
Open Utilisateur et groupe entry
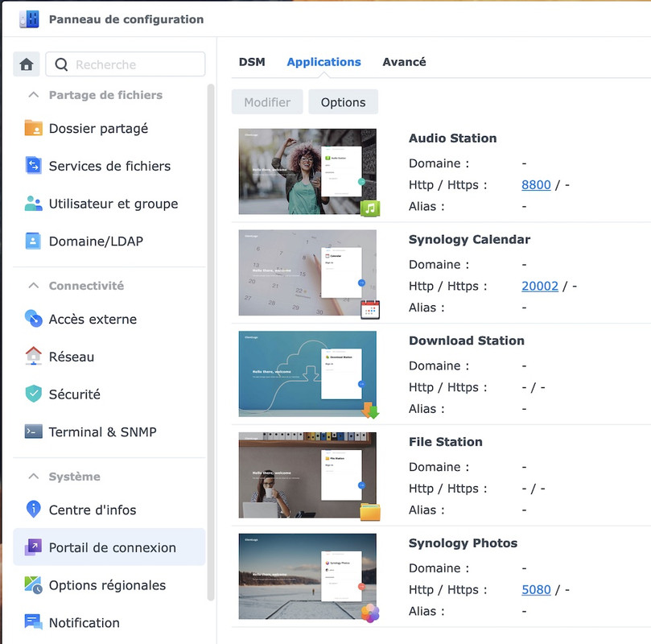(x=109, y=204)
